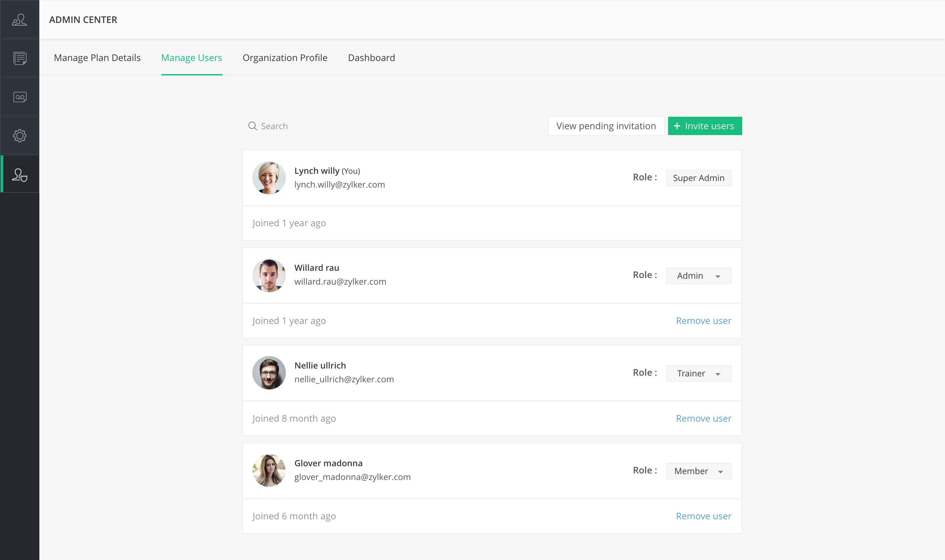Open Nellie ullrich's Trainer role dropdown
This screenshot has height=560, width=945.
(699, 373)
